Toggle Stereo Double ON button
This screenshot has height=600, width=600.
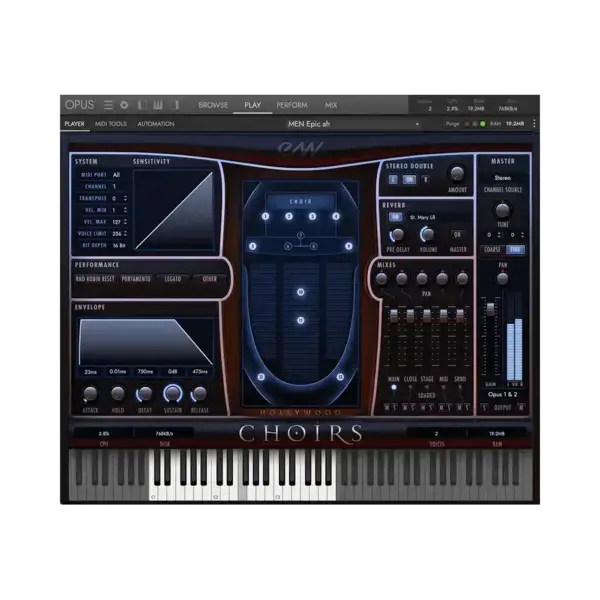pyautogui.click(x=409, y=179)
